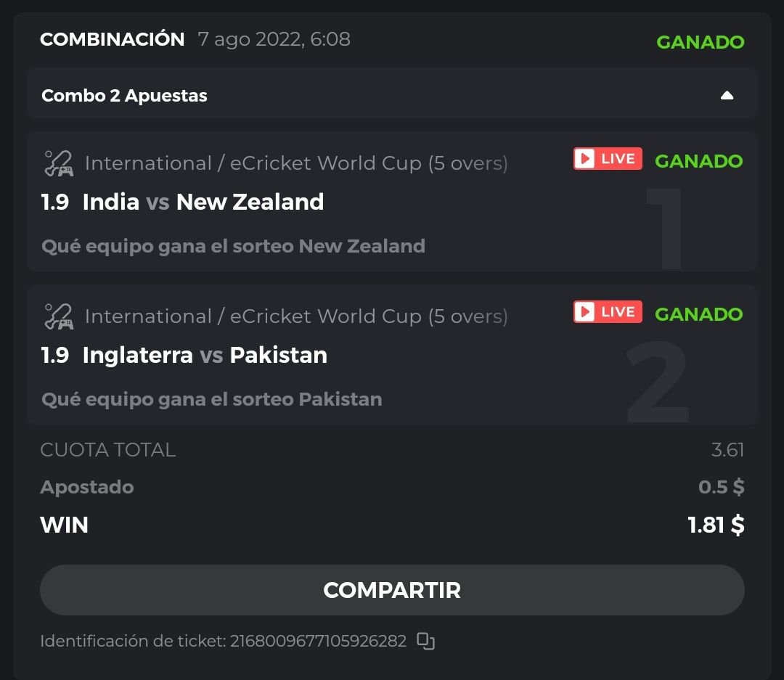This screenshot has width=784, height=680.
Task: Click GANADO status on the second bet
Action: coord(698,314)
